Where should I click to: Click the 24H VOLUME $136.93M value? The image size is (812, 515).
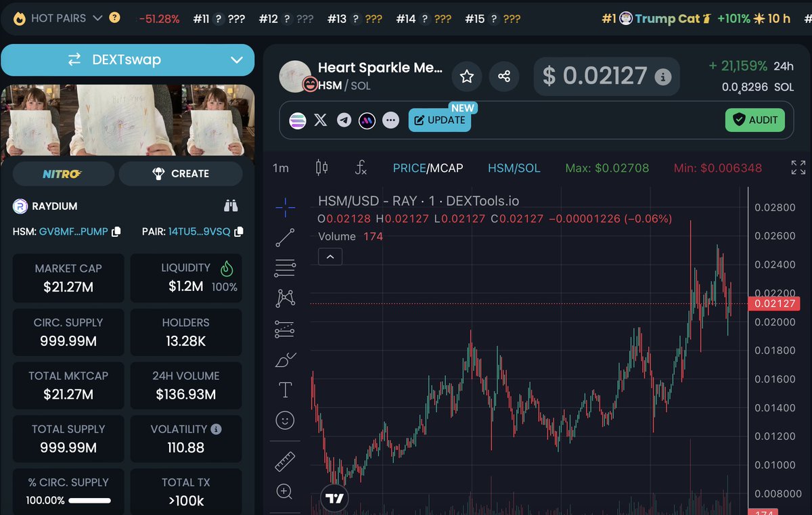click(185, 394)
